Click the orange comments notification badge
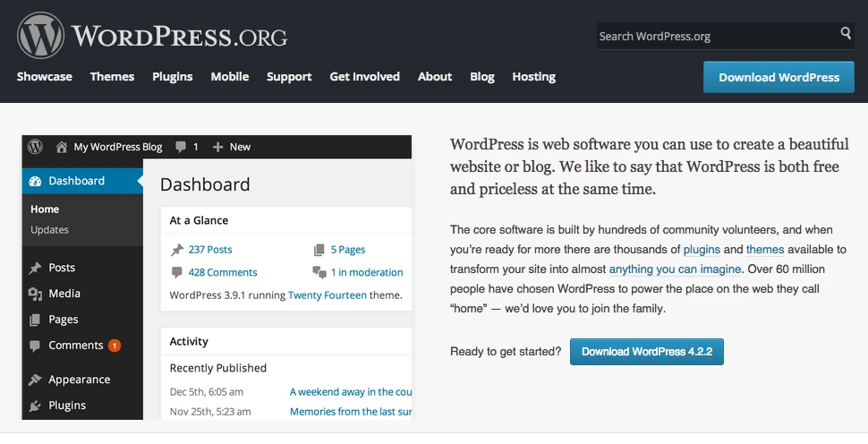Image resolution: width=868 pixels, height=444 pixels. [115, 346]
